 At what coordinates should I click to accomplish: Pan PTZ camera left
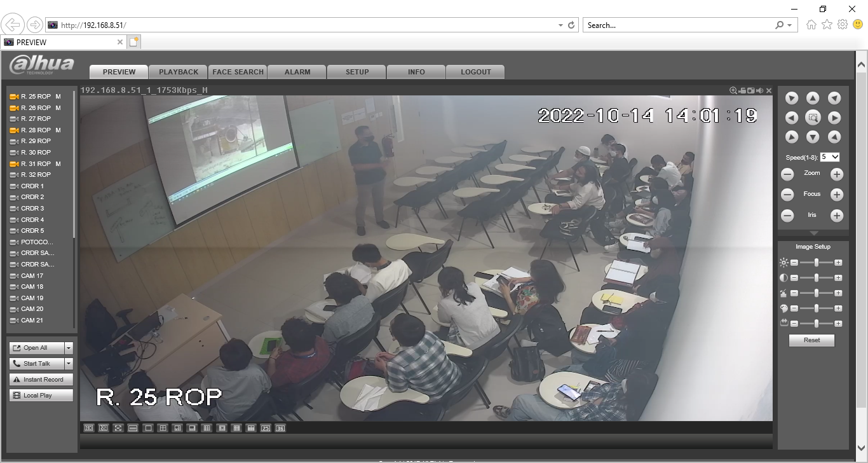tap(792, 118)
